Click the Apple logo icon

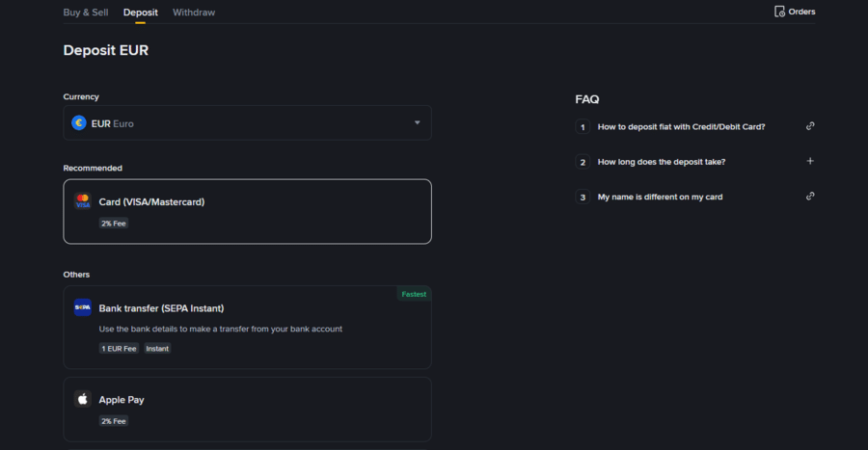(x=83, y=399)
